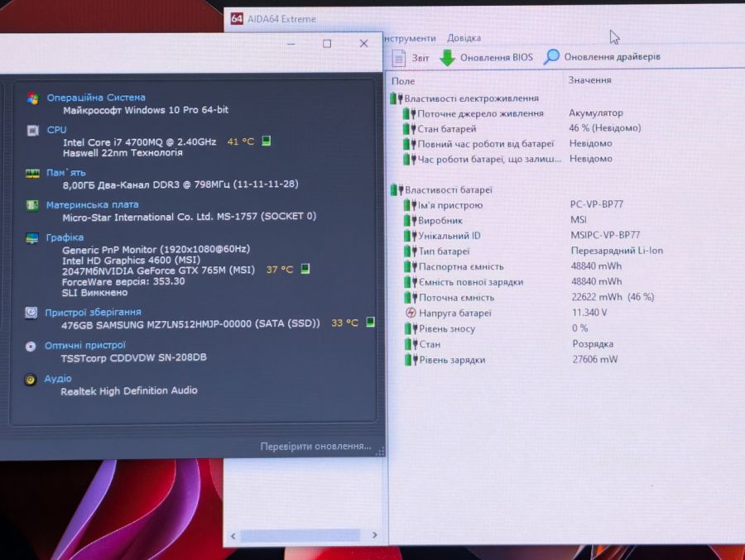Select the Властивості батареї group row
745x560 pixels.
tap(441, 190)
